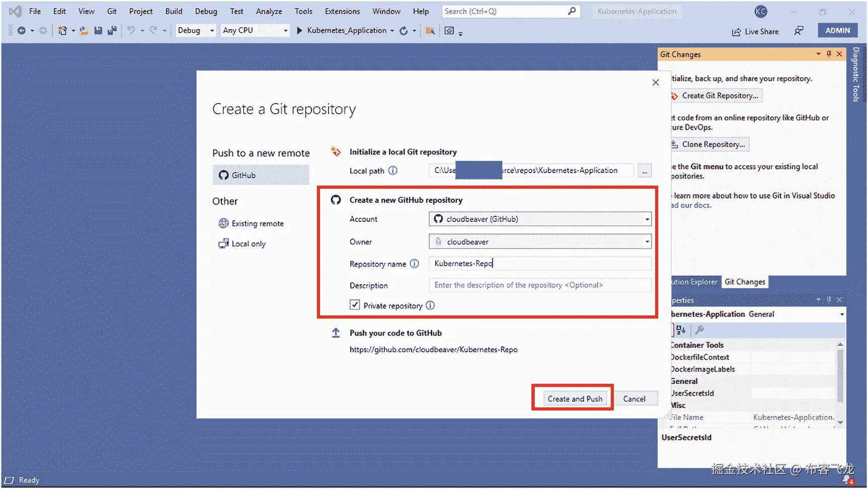Open the Owner dropdown
Screen dimensions: 868x489
(540, 241)
